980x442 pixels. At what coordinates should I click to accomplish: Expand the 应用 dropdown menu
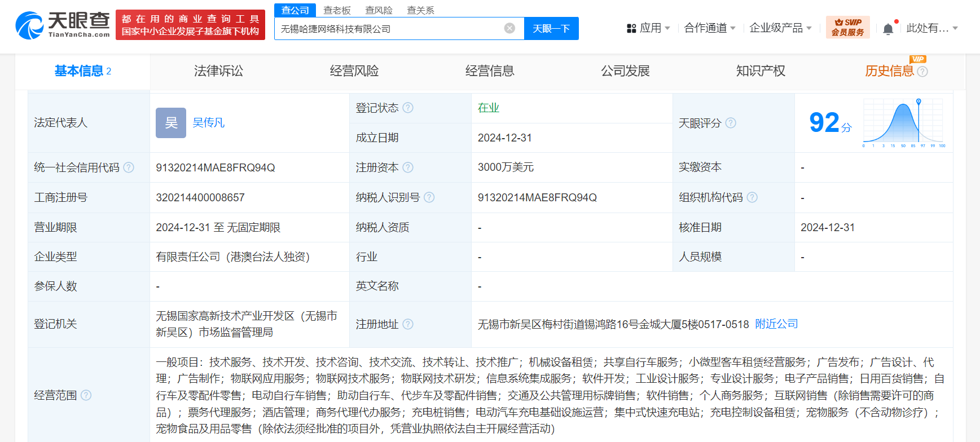click(648, 28)
